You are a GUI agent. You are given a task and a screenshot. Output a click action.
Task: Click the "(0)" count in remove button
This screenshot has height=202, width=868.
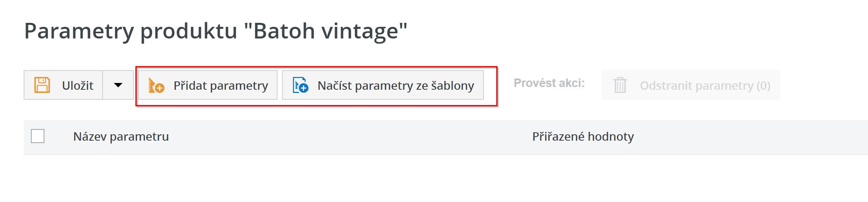tap(763, 85)
